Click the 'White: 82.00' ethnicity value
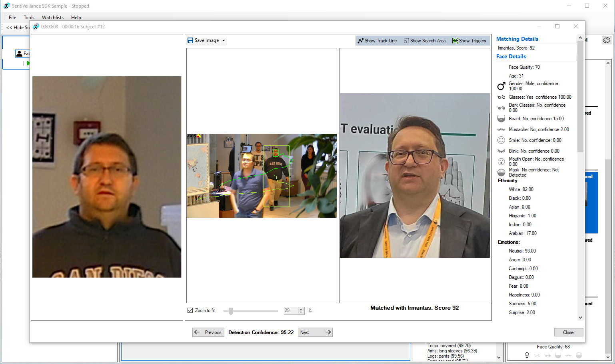Screen dimensions: 615x364 (521, 189)
